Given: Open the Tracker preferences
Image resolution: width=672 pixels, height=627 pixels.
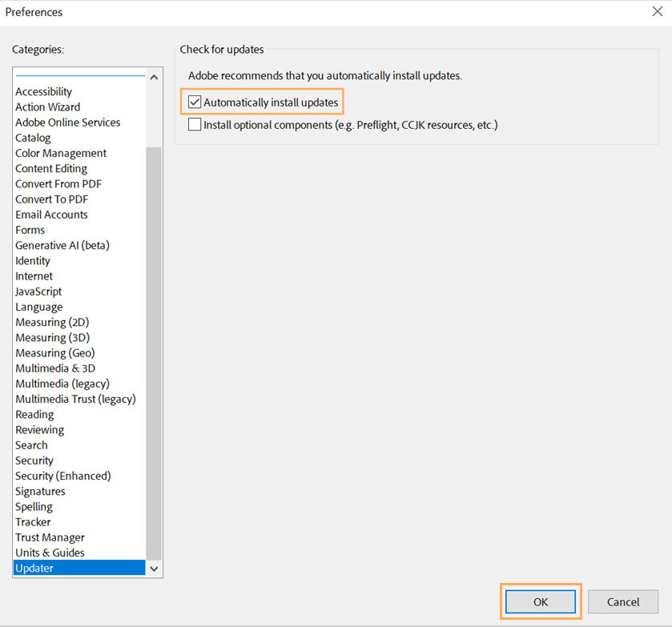Looking at the screenshot, I should pyautogui.click(x=33, y=522).
